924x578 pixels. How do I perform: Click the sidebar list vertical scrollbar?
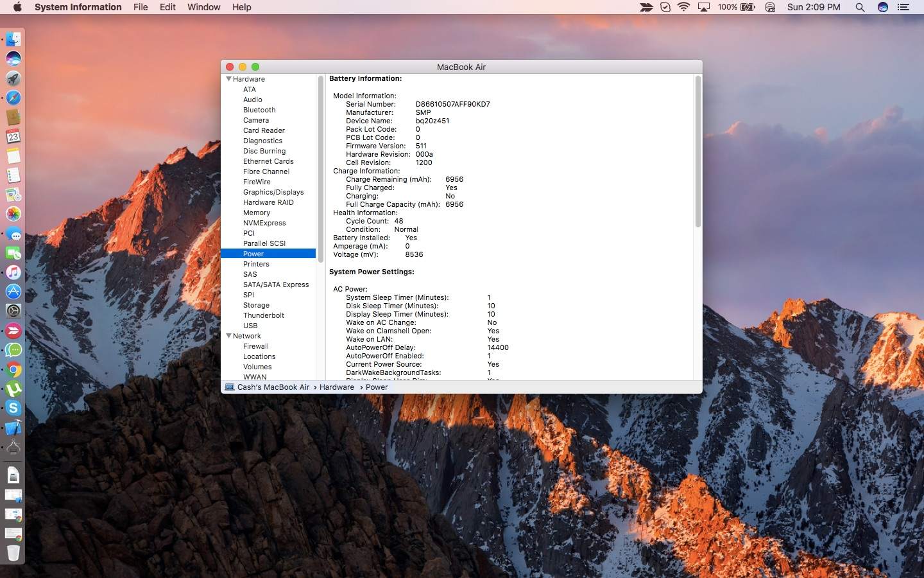click(320, 168)
